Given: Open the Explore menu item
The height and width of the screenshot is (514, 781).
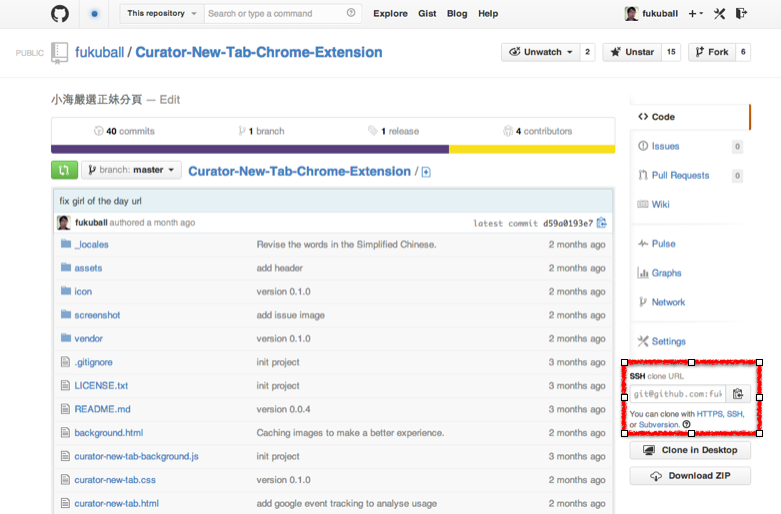Looking at the screenshot, I should click(x=390, y=13).
